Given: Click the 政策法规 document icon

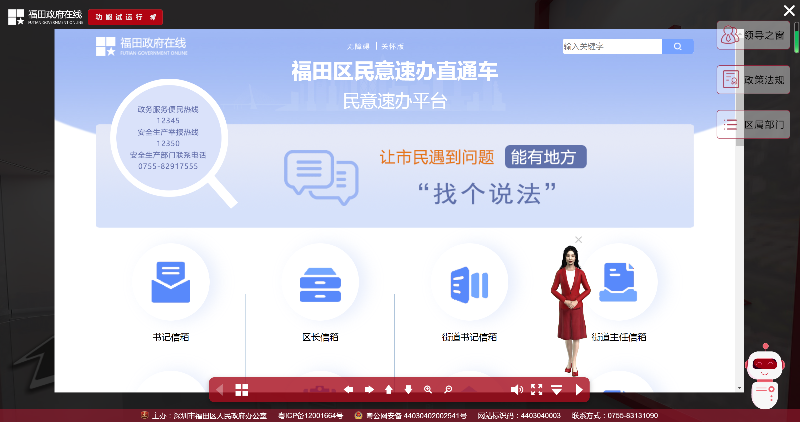Looking at the screenshot, I should [731, 80].
